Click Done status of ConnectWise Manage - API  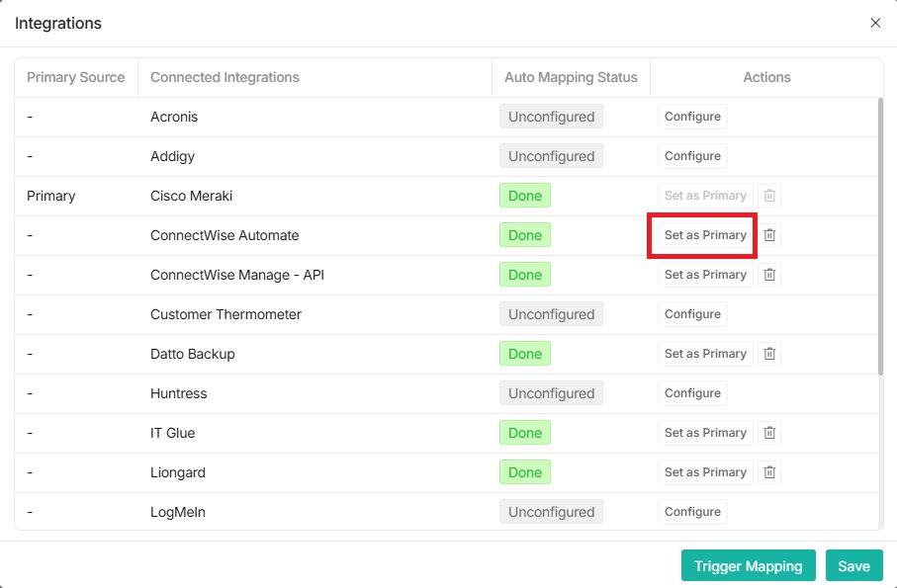524,275
